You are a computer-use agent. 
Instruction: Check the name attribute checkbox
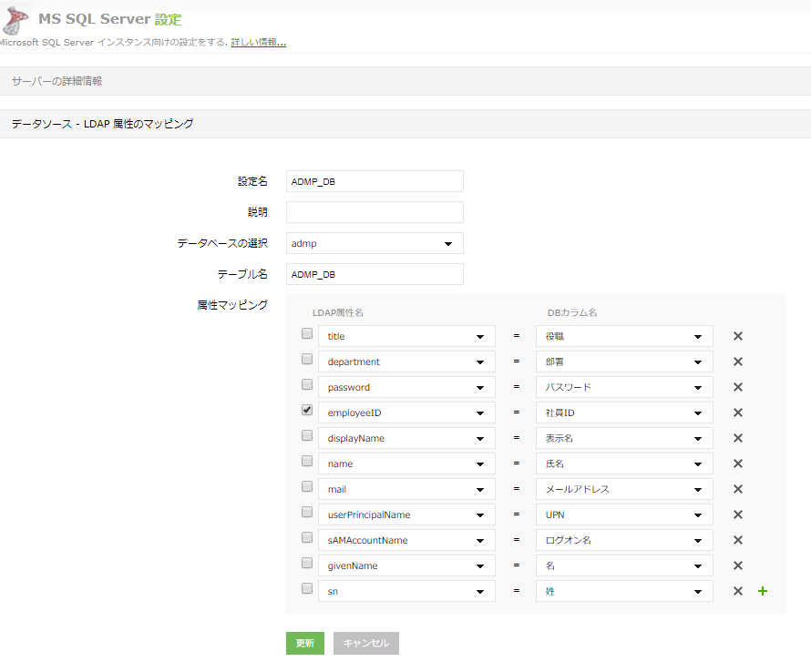(x=307, y=461)
